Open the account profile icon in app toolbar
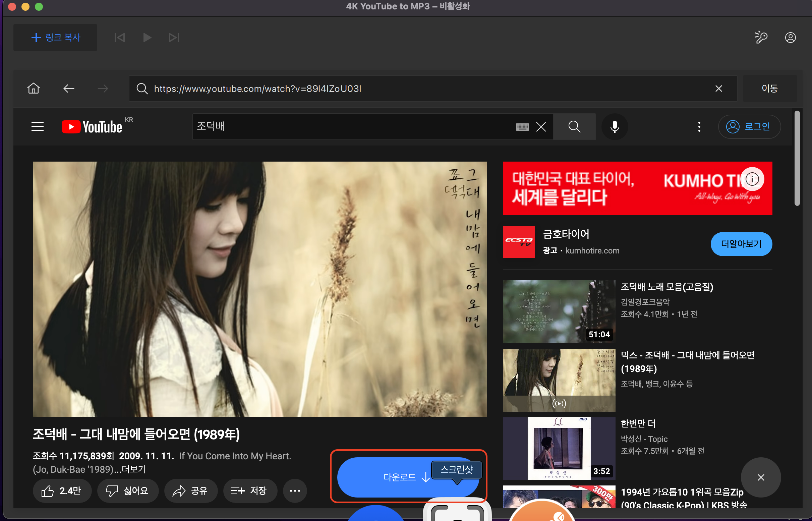812x521 pixels. pyautogui.click(x=790, y=37)
